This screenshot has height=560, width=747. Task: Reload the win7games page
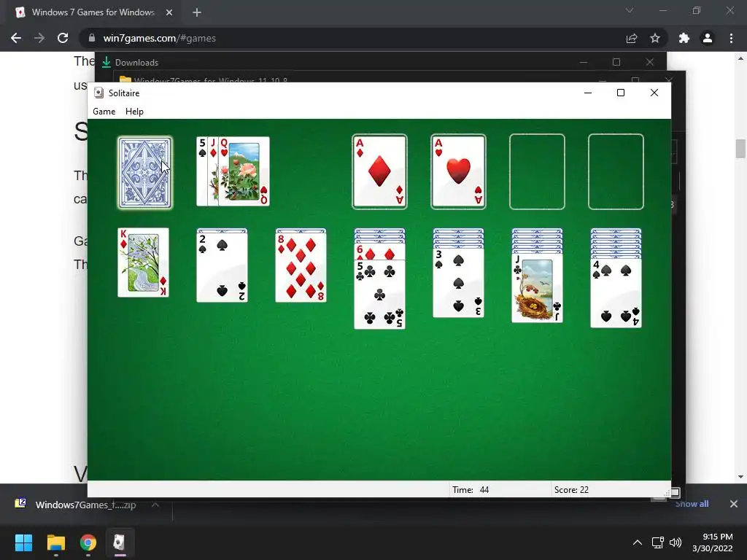click(x=63, y=38)
